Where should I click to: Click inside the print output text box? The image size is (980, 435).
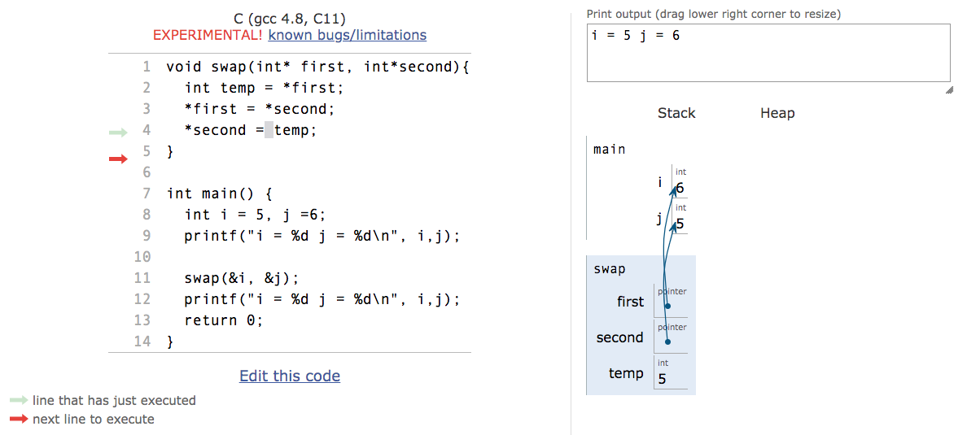[768, 53]
